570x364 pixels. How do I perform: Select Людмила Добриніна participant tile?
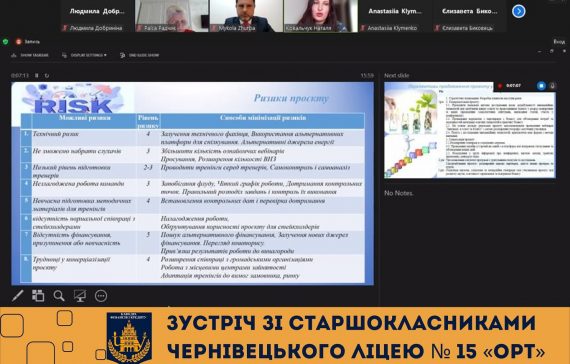97,16
